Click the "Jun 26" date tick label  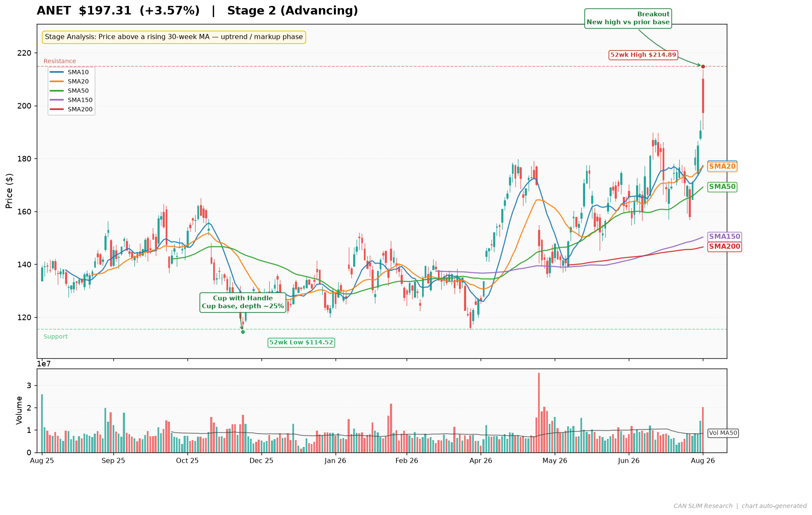[x=629, y=461]
